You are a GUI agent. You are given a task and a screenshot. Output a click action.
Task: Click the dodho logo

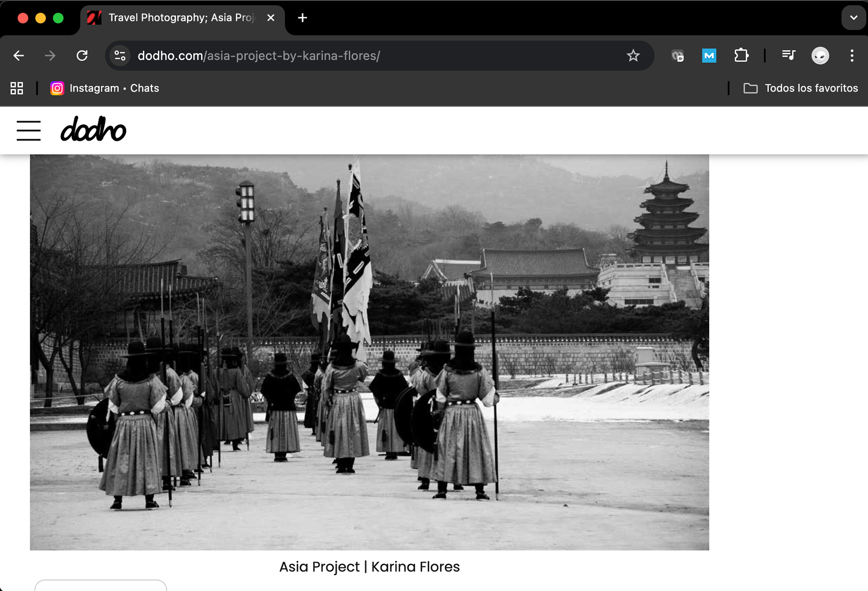(93, 129)
